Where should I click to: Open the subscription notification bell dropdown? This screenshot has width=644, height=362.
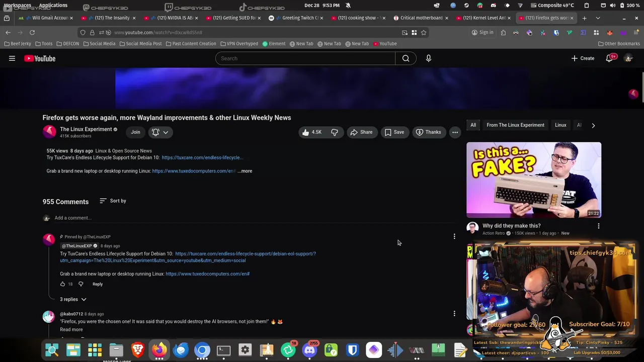pos(160,132)
